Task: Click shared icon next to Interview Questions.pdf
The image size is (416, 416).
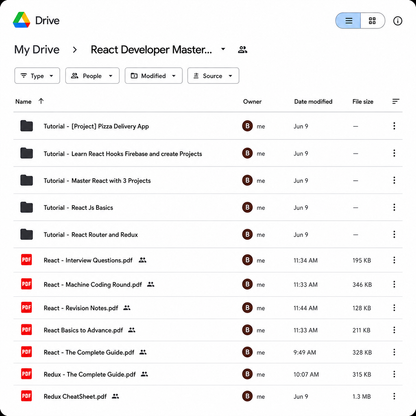Action: coord(142,260)
